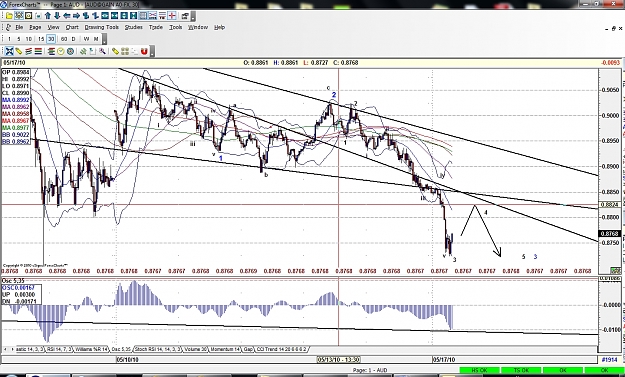The image size is (625, 377).
Task: Click the study tabs scroll-right arrow
Action: pos(13,349)
